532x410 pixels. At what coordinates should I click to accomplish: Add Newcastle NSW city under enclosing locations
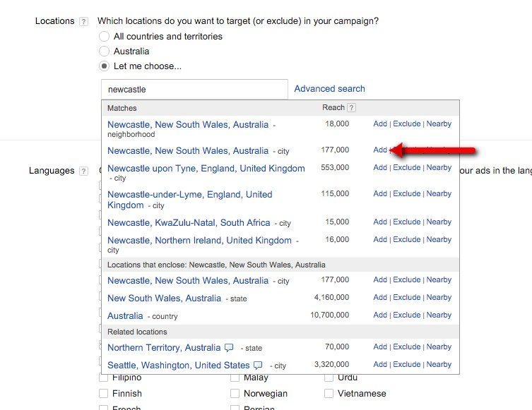click(x=380, y=279)
